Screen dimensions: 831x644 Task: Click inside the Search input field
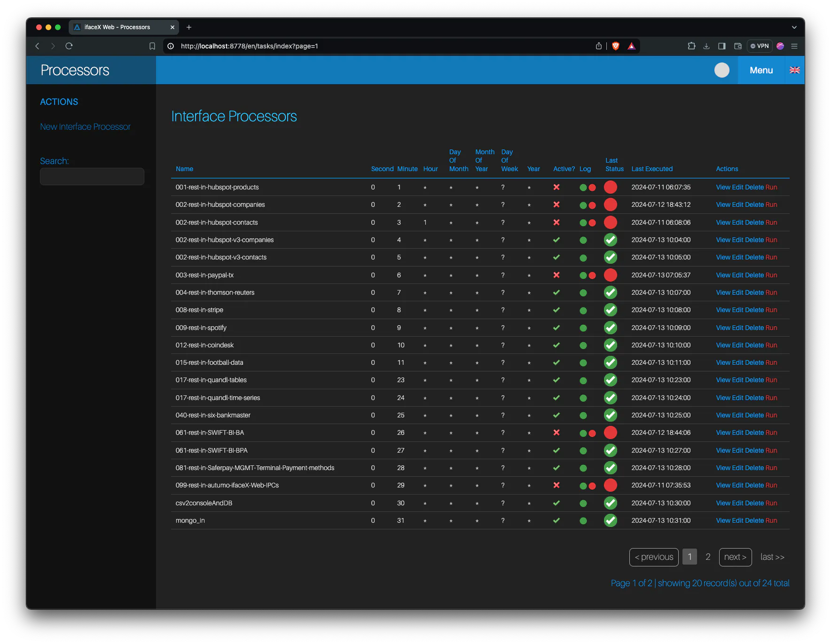(x=92, y=176)
